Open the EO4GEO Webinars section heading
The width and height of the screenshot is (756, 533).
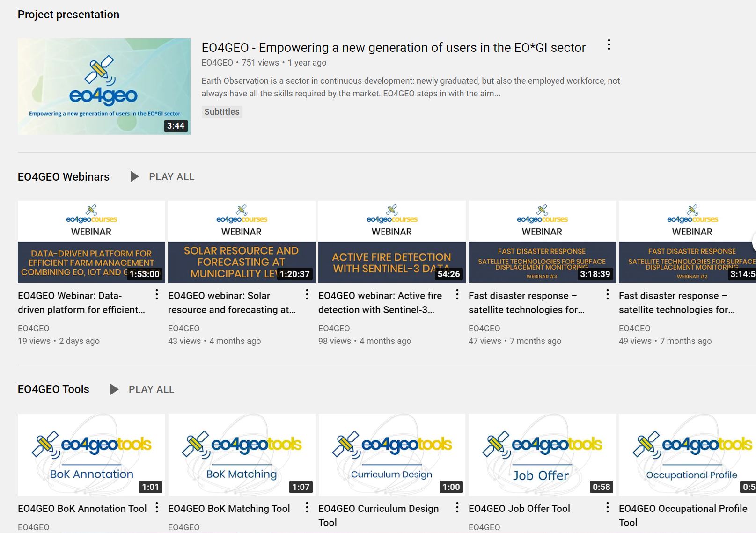coord(64,177)
